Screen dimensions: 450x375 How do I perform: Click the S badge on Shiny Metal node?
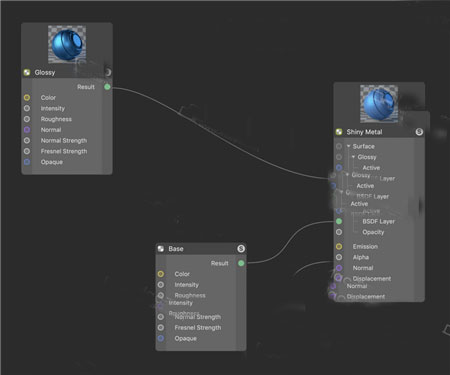[419, 132]
